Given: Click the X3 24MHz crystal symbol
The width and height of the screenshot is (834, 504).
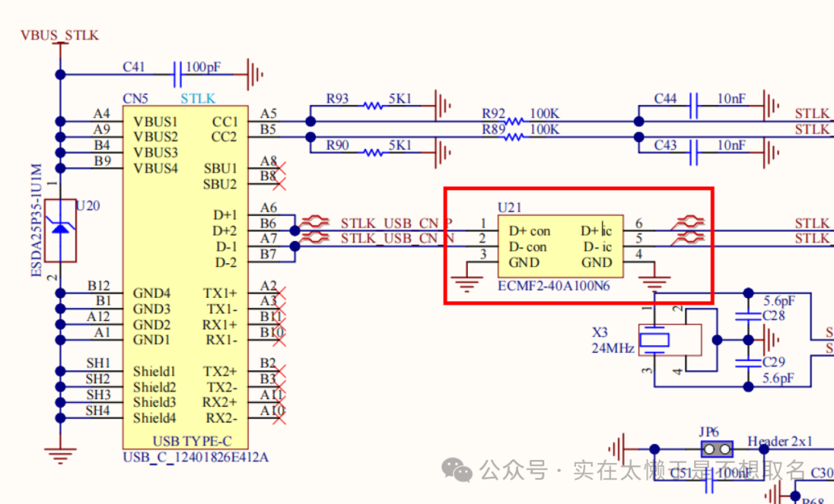Looking at the screenshot, I should pyautogui.click(x=656, y=340).
